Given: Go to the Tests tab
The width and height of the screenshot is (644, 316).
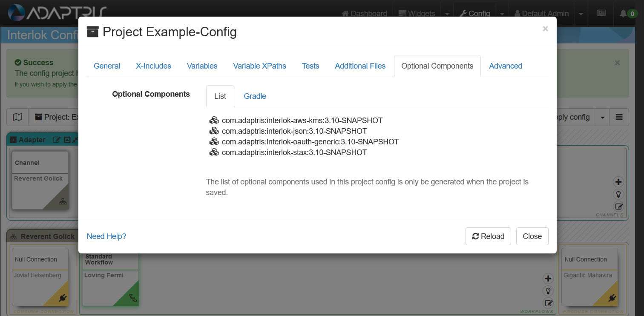Looking at the screenshot, I should (310, 66).
